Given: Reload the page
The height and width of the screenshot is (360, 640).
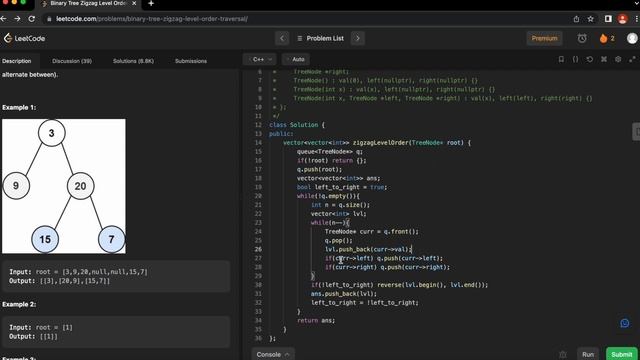Looking at the screenshot, I should pyautogui.click(x=31, y=19).
